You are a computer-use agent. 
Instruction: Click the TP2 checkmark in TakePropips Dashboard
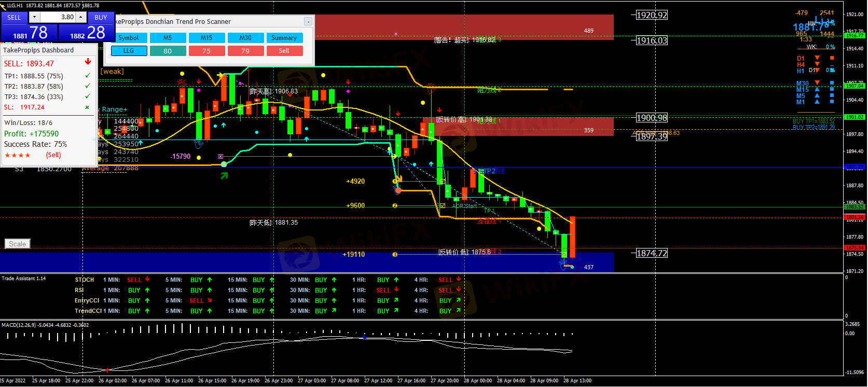point(87,86)
